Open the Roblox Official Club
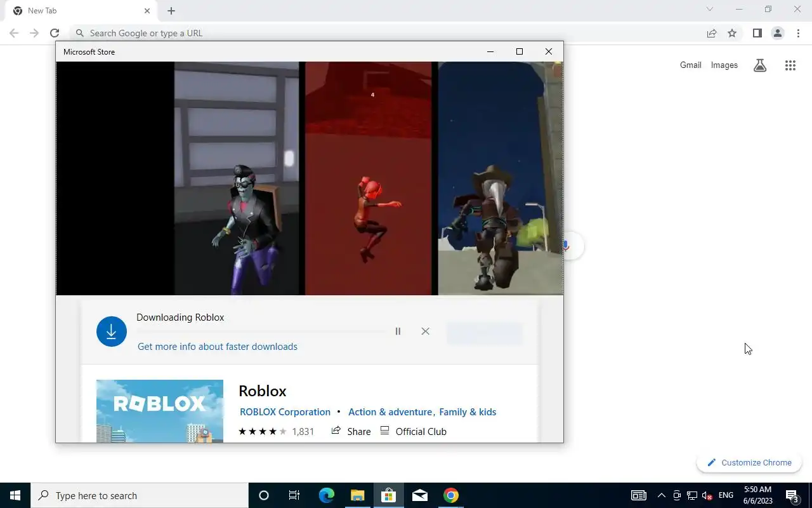 tap(413, 431)
